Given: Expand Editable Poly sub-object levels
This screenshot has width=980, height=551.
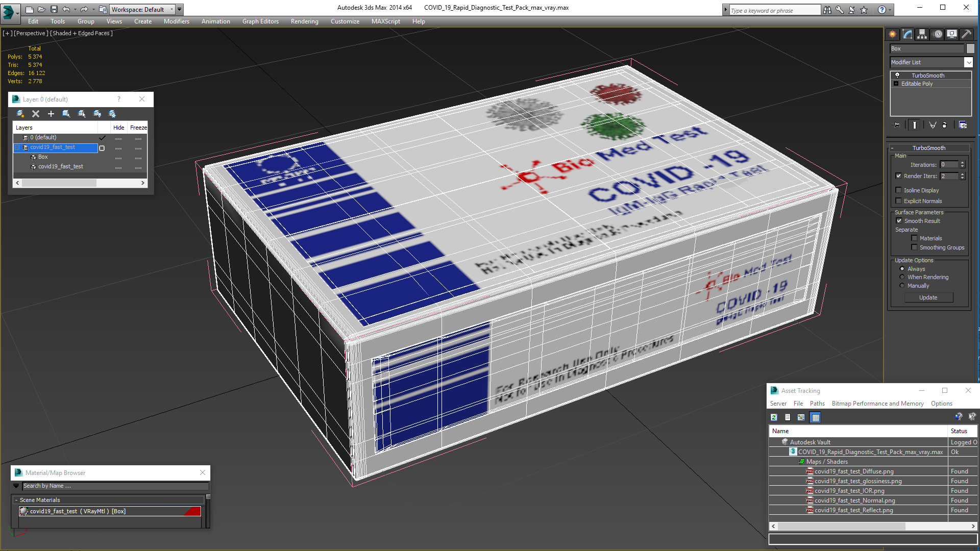Looking at the screenshot, I should pos(896,84).
